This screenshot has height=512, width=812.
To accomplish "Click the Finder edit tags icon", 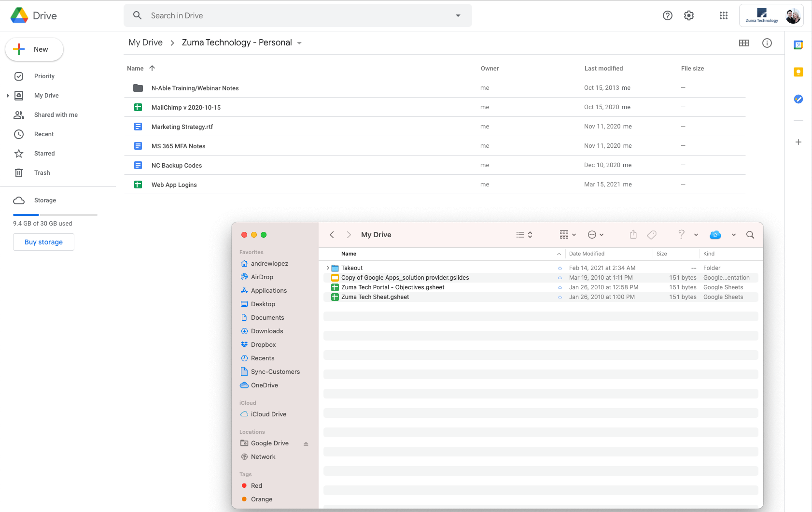I will pos(652,235).
